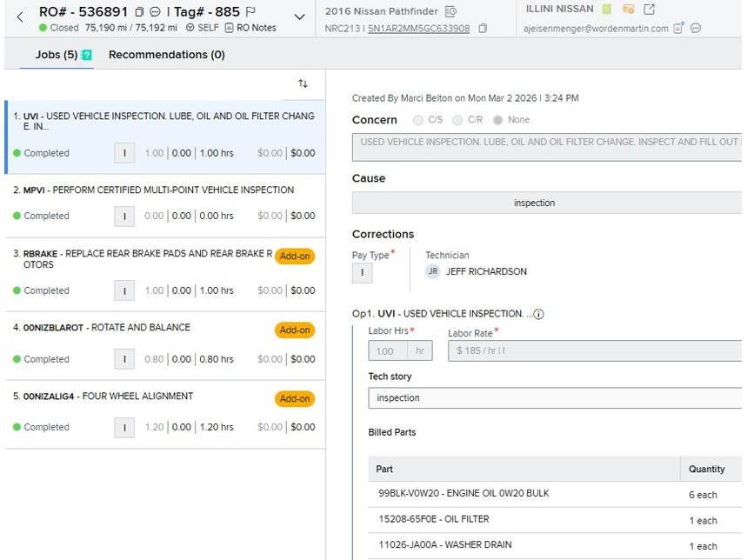
Task: Copy the VIN using the copy icon
Action: click(483, 29)
